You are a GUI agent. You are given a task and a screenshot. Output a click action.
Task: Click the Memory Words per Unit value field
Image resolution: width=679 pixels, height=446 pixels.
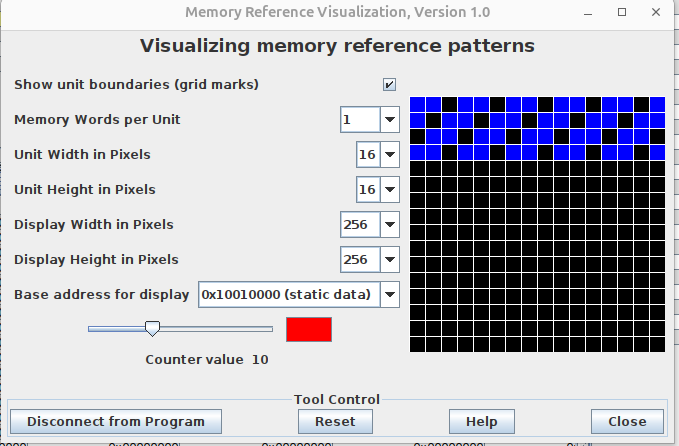click(x=359, y=120)
